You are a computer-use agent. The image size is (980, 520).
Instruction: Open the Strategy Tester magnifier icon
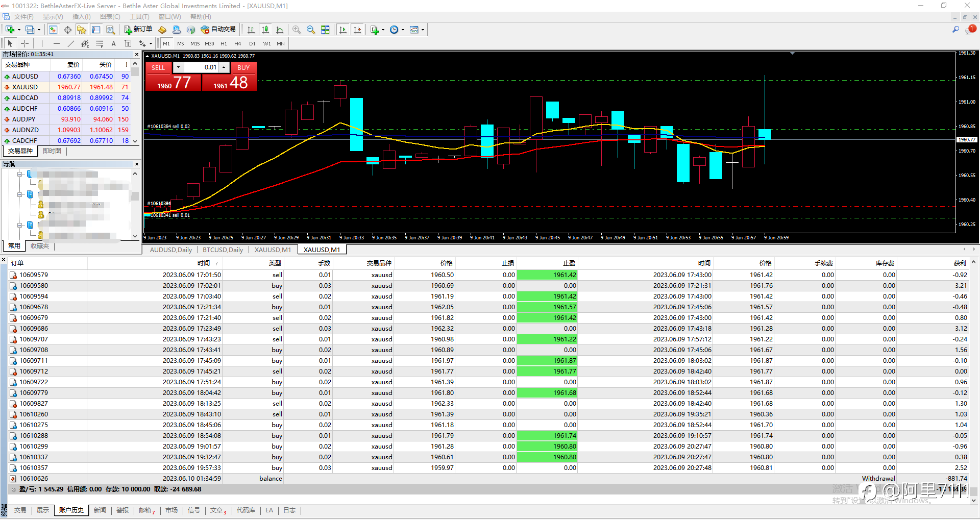pyautogui.click(x=110, y=30)
